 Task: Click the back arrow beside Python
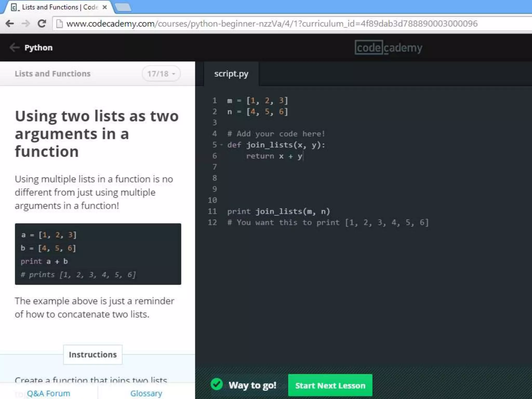(14, 48)
